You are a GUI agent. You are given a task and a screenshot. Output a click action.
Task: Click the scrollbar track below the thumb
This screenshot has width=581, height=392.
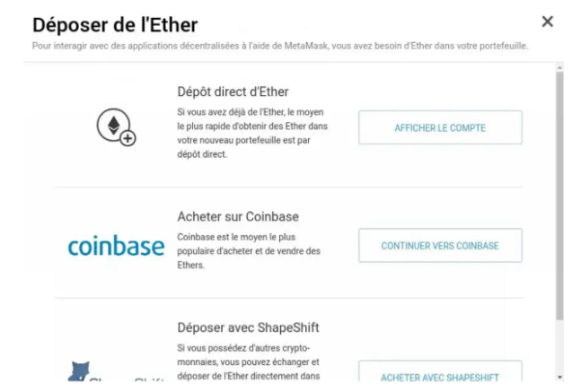point(559,345)
